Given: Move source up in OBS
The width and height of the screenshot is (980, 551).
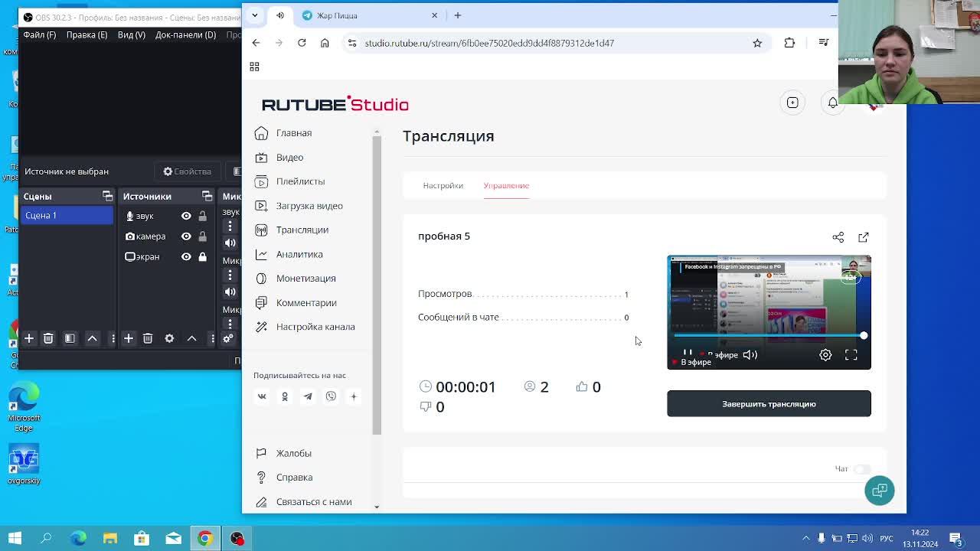Looking at the screenshot, I should point(191,338).
